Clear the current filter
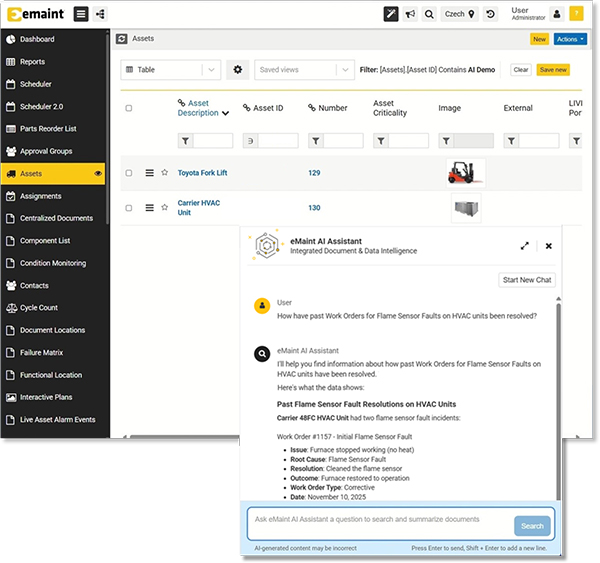 point(520,70)
